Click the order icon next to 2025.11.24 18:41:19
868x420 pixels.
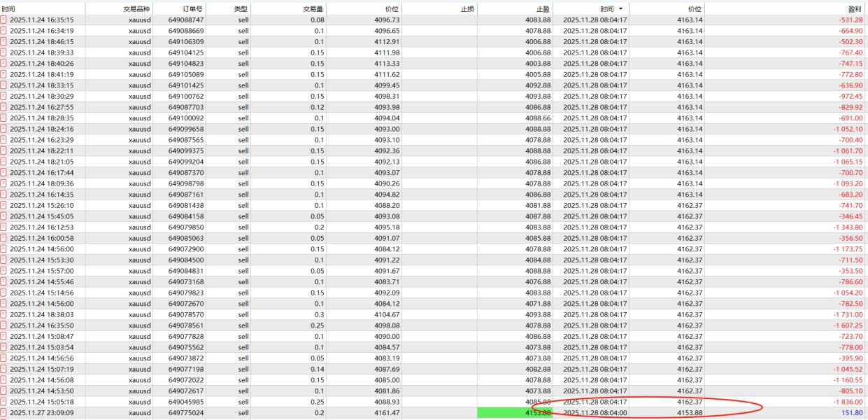coord(3,74)
